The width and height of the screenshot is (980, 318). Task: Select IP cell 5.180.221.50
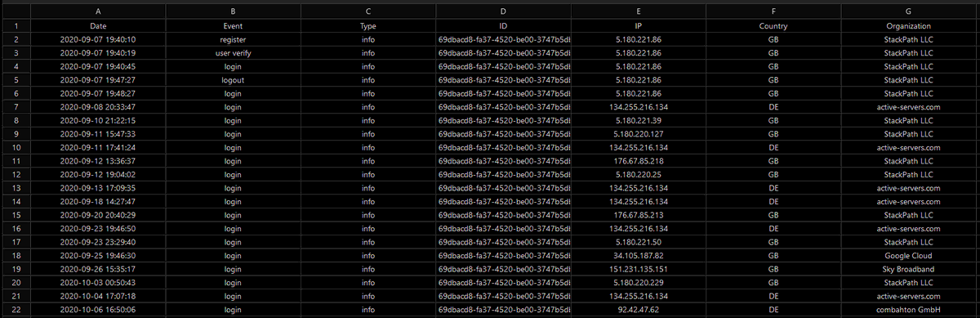pos(638,242)
